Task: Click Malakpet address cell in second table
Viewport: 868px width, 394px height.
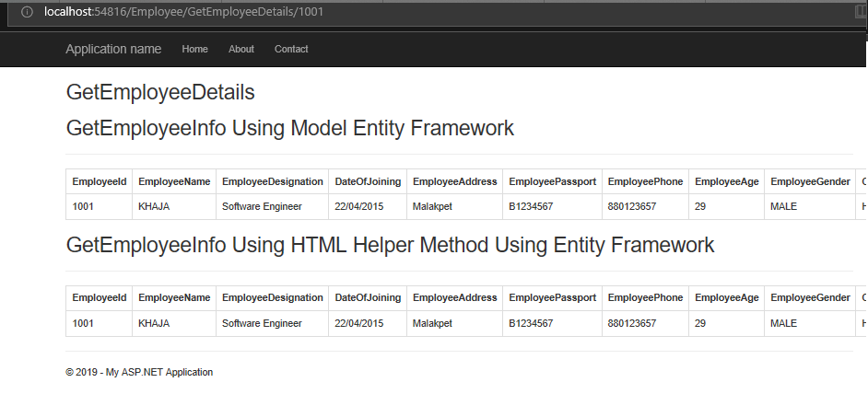Action: pos(432,323)
